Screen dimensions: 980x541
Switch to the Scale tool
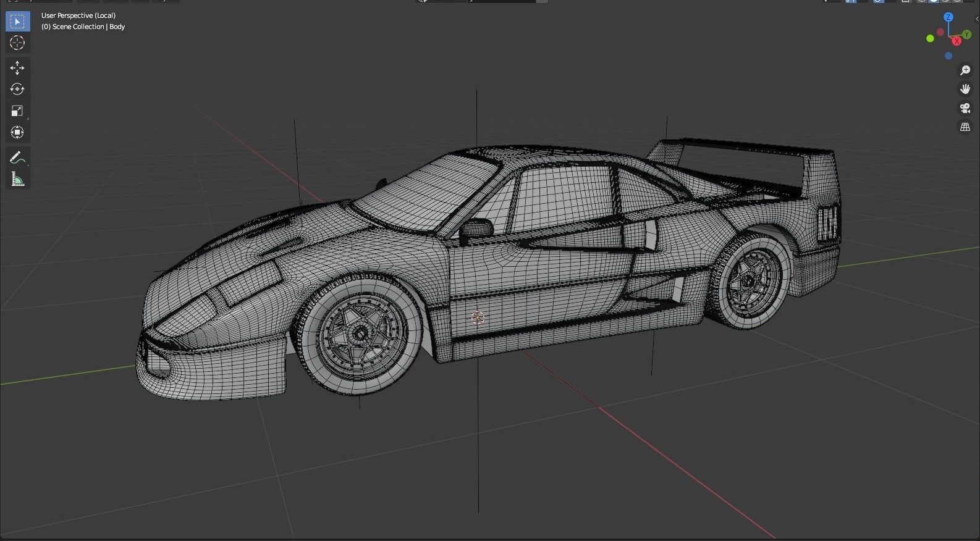(17, 111)
